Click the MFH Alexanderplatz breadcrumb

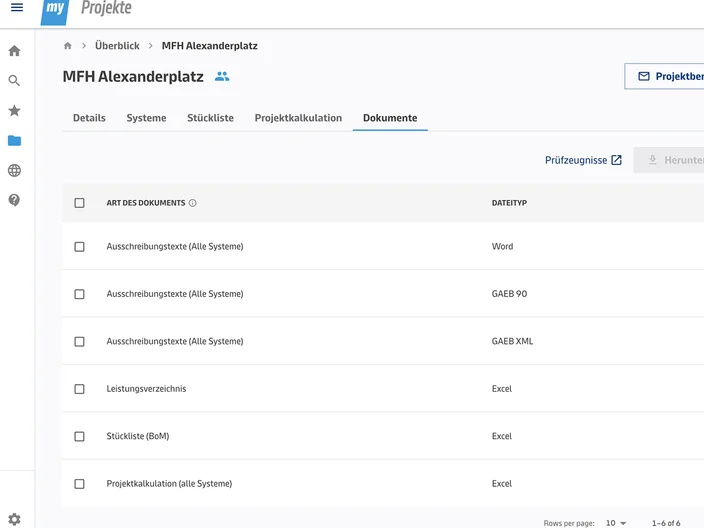210,46
